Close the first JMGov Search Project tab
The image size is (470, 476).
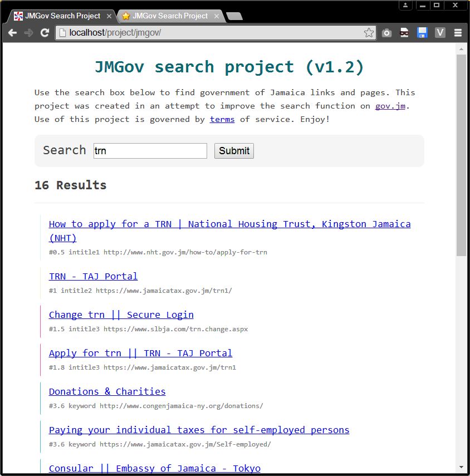pos(109,16)
